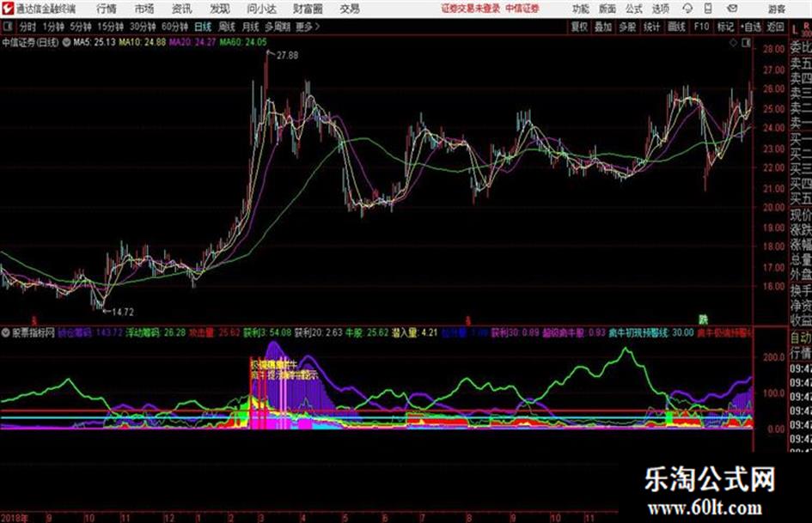Click the 多股 multi-stock button
The height and width of the screenshot is (523, 812).
pos(627,27)
